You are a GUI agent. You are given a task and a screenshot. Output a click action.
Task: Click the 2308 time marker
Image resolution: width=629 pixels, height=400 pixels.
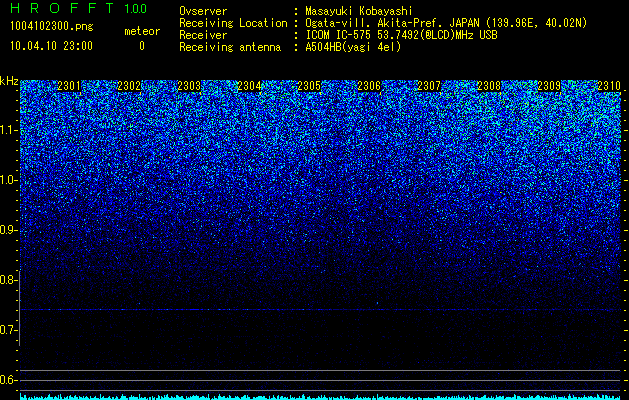pyautogui.click(x=489, y=86)
